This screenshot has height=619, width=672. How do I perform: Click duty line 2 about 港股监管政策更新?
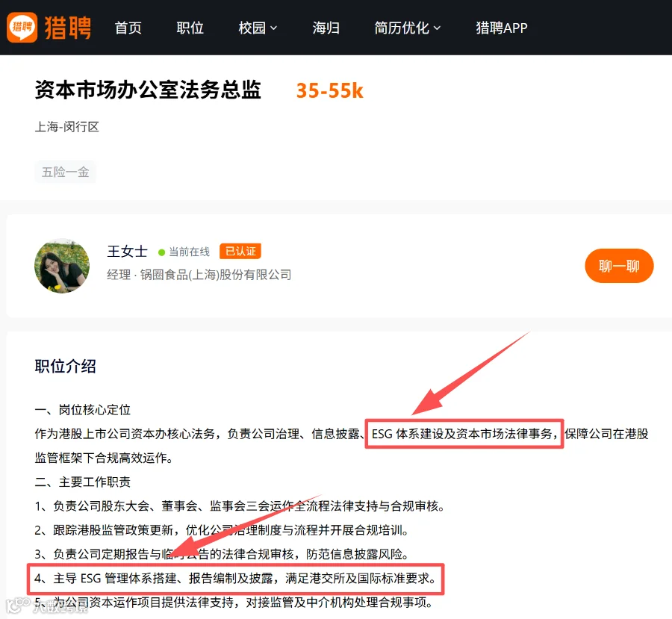(x=222, y=530)
